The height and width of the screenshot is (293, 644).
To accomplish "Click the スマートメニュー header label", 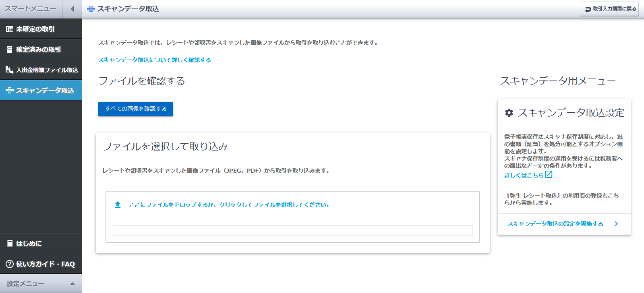I will (x=31, y=8).
